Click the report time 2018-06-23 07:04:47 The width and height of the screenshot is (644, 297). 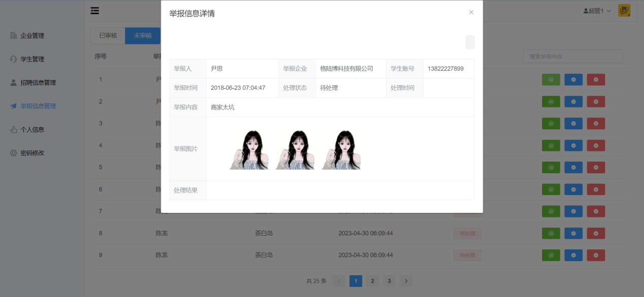pos(238,88)
